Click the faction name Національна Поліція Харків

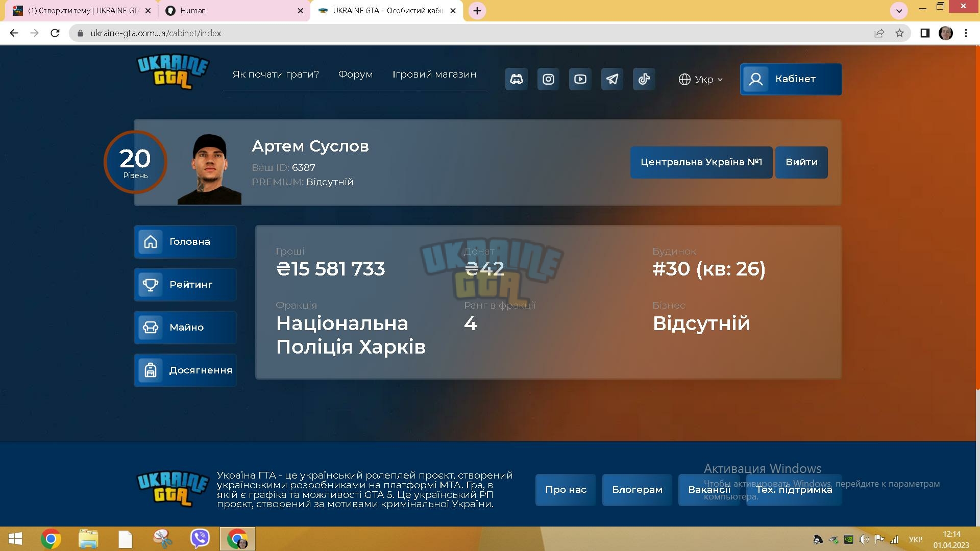pyautogui.click(x=351, y=335)
